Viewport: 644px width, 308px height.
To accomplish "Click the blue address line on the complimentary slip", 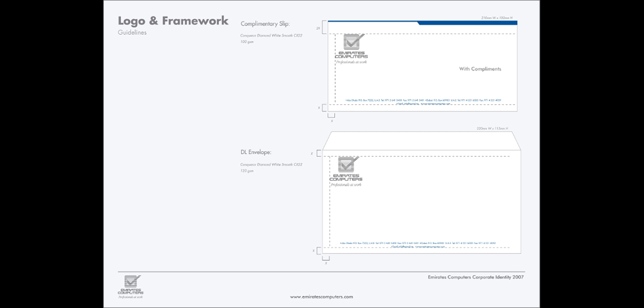I will [x=423, y=100].
